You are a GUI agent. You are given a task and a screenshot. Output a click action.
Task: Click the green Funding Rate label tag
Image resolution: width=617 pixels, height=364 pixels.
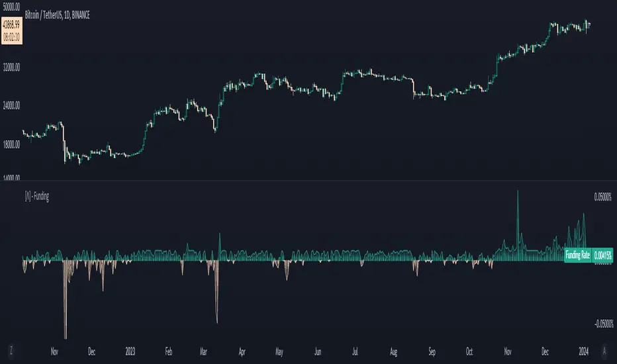click(x=577, y=254)
